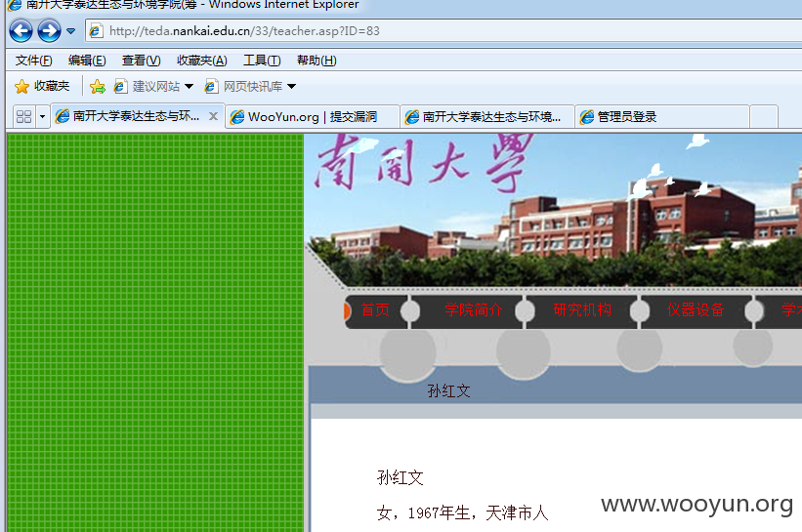Click the Quick Tabs grid icon
Viewport: 802px width, 532px height.
(24, 116)
